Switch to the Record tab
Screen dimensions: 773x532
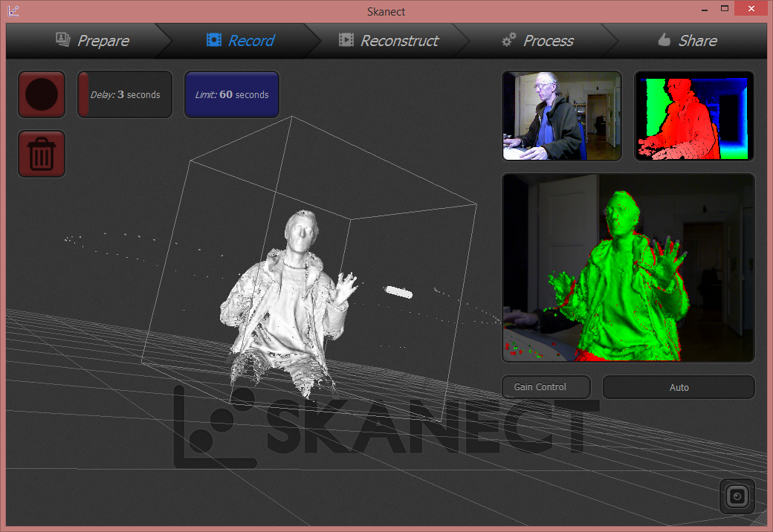[x=240, y=40]
